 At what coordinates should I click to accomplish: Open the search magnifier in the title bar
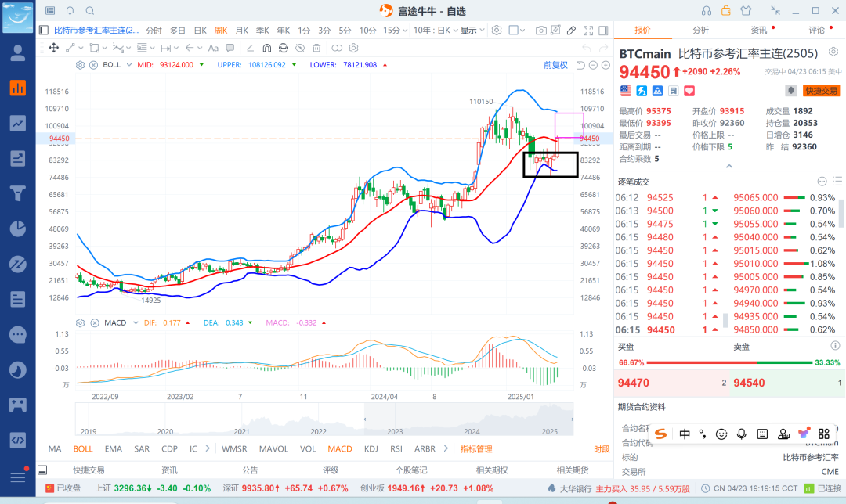[90, 10]
